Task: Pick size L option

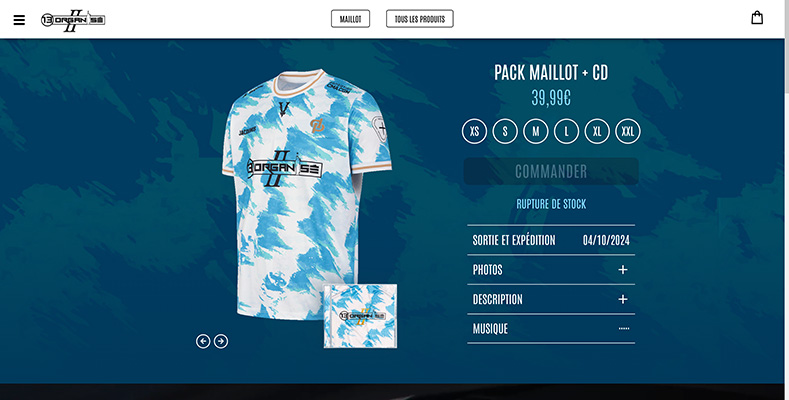Action: click(567, 131)
